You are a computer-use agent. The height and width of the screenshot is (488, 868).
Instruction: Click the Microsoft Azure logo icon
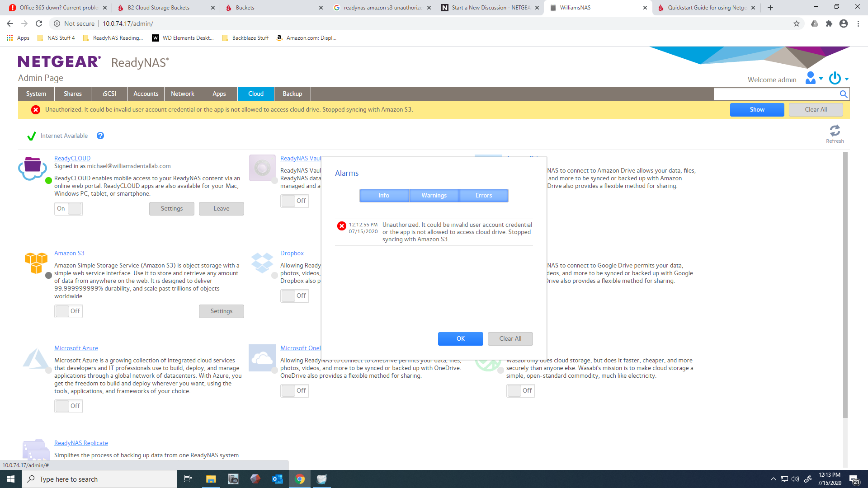click(x=36, y=358)
